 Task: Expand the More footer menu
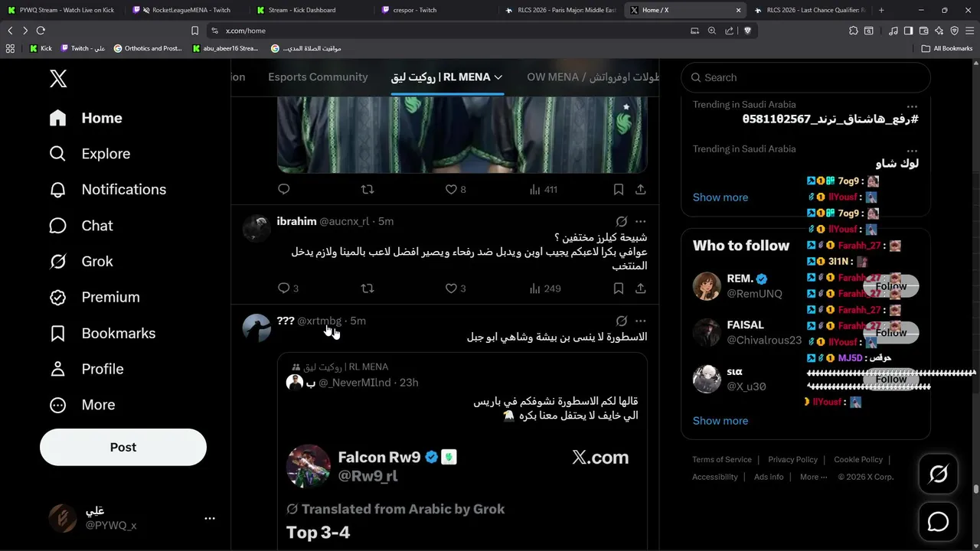[813, 477]
